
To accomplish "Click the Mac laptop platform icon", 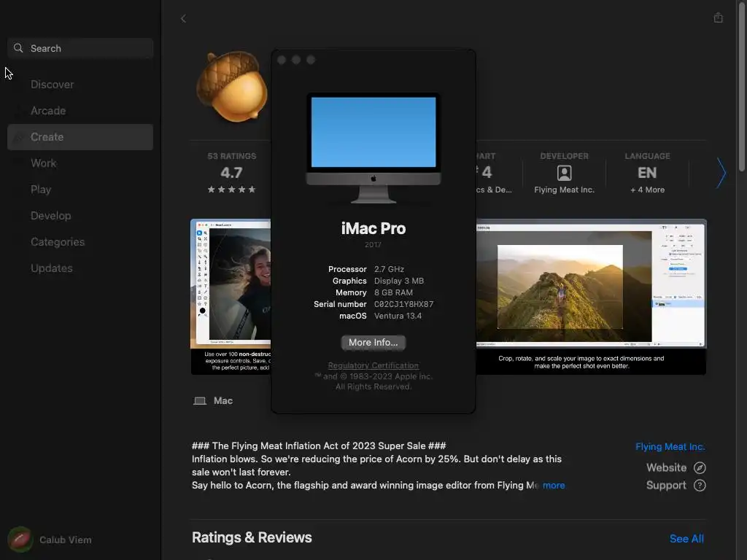I will coord(200,401).
